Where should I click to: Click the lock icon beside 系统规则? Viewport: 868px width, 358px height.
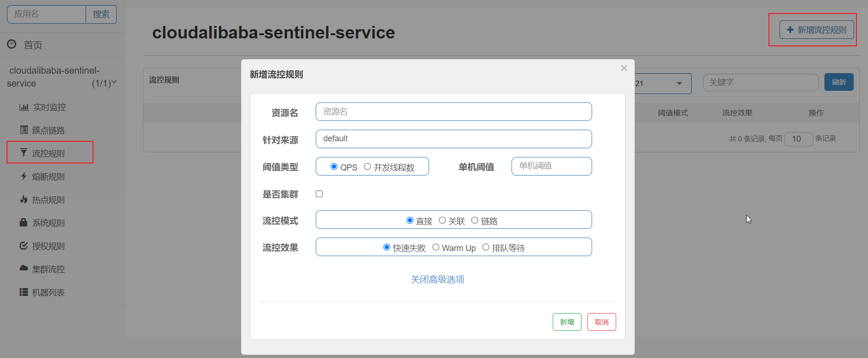point(24,222)
